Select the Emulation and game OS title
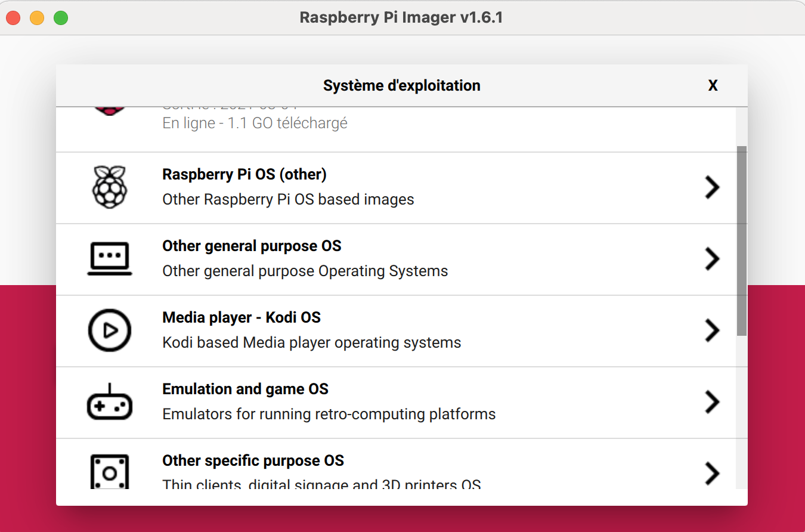805x532 pixels. point(245,389)
